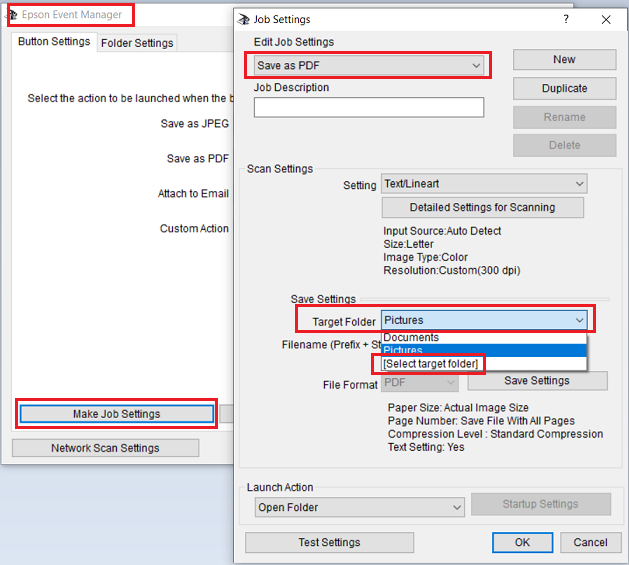Click the Attach to Email label
Image resolution: width=629 pixels, height=565 pixels.
(x=193, y=193)
